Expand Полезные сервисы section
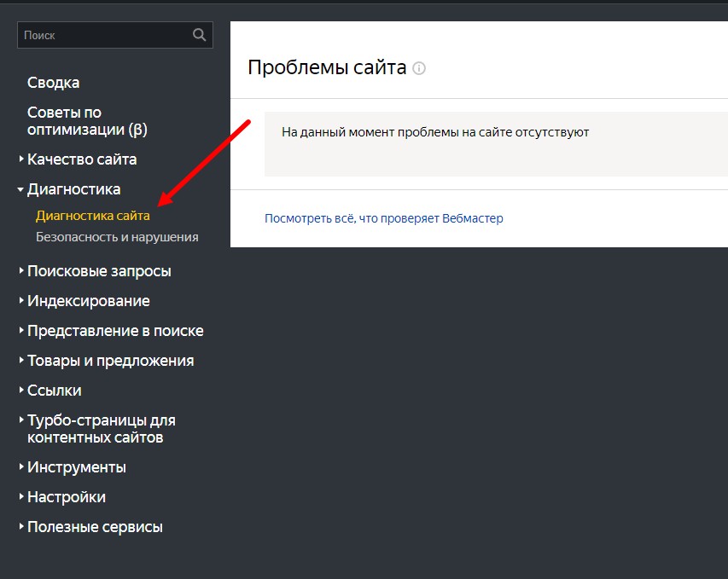 coord(95,527)
